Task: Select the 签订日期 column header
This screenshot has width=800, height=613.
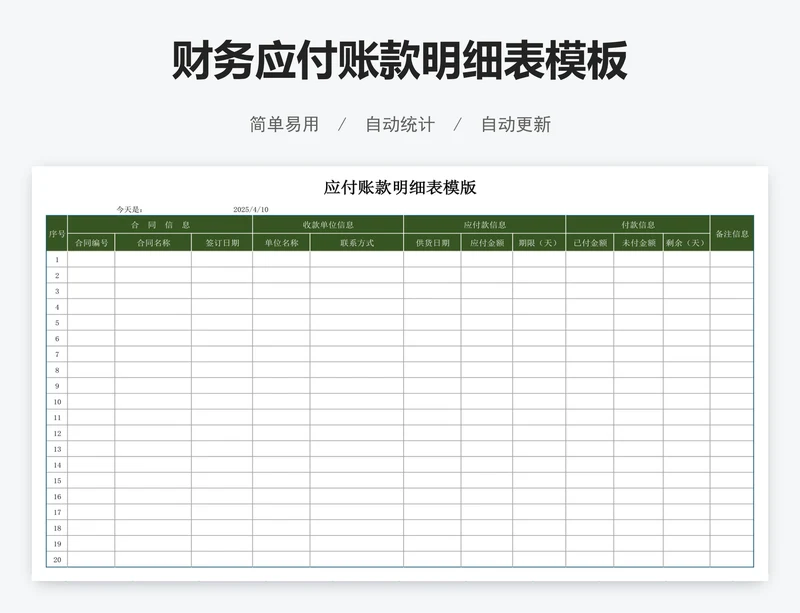Action: point(222,243)
